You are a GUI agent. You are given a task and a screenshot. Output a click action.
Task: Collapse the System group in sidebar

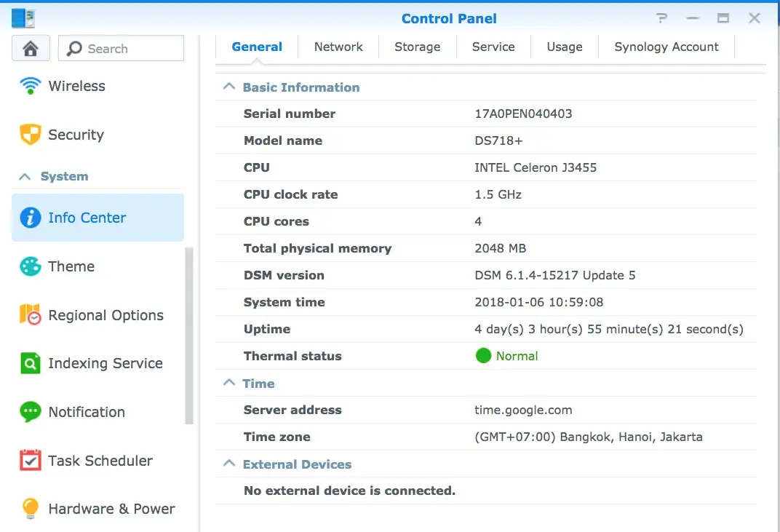[x=25, y=177]
